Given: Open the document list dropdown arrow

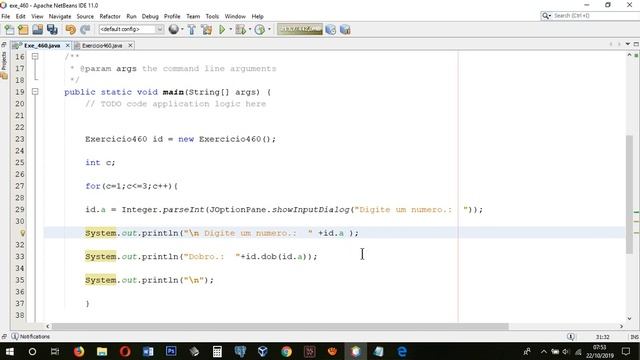Looking at the screenshot, I should click(x=627, y=44).
